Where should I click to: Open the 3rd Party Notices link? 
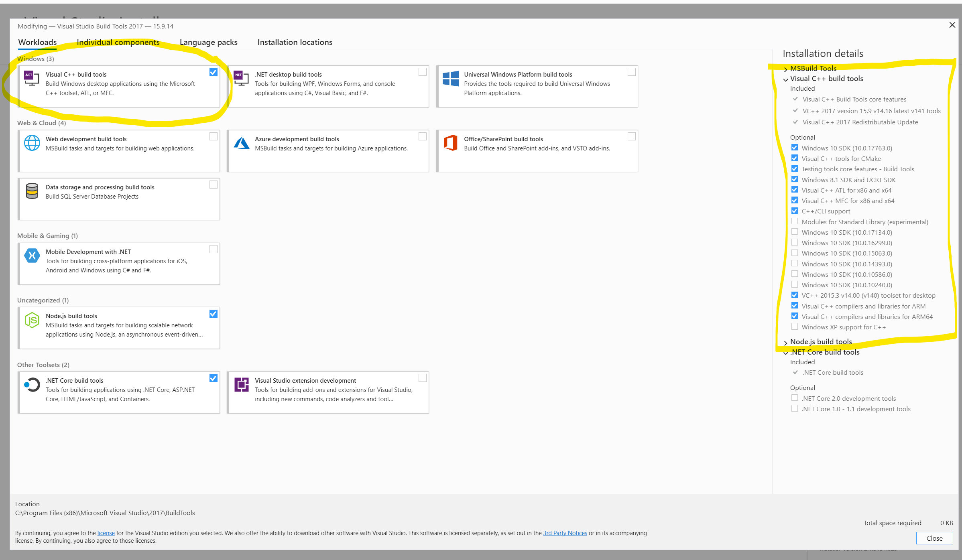pyautogui.click(x=565, y=533)
